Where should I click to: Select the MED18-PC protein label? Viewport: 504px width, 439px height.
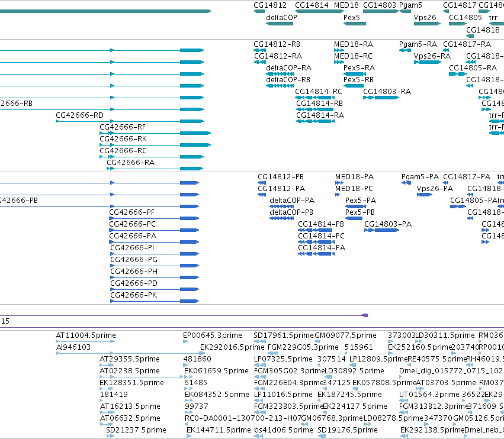(x=354, y=189)
